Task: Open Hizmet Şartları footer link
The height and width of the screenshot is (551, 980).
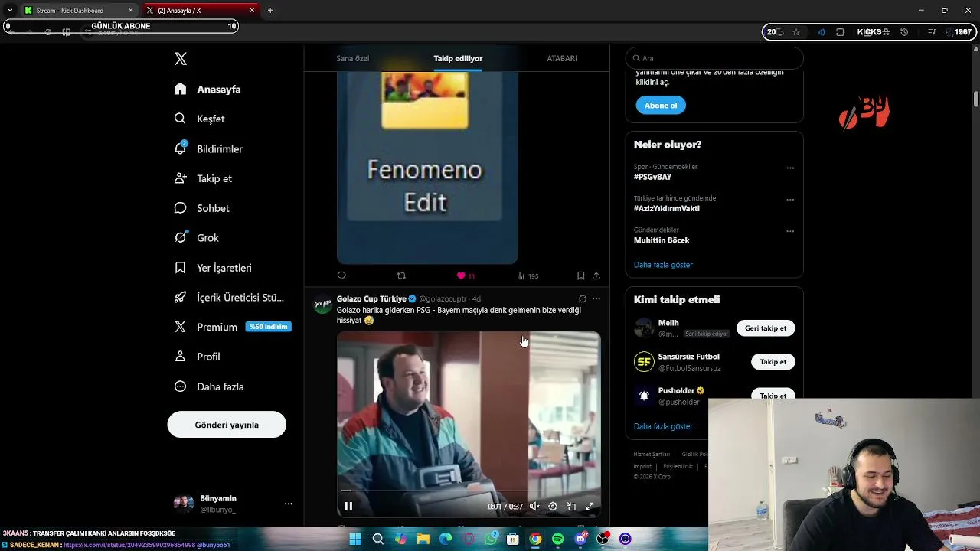Action: pyautogui.click(x=652, y=454)
